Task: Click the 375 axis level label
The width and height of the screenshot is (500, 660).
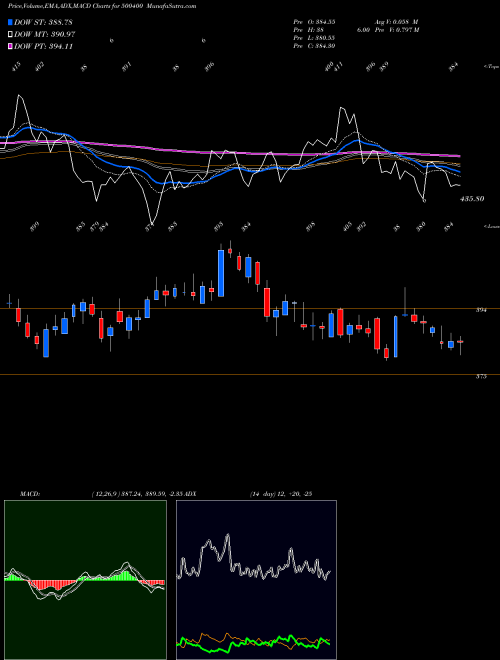Action: 481,377
